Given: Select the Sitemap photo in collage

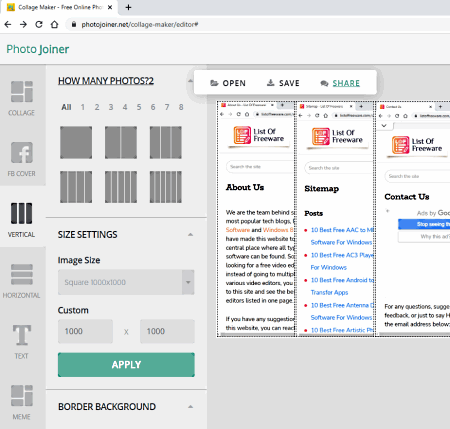Looking at the screenshot, I should click(335, 219).
